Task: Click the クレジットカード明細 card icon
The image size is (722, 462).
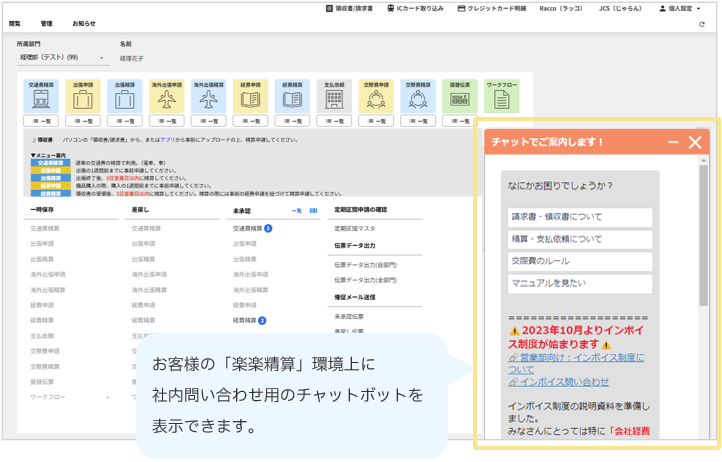Action: click(463, 8)
